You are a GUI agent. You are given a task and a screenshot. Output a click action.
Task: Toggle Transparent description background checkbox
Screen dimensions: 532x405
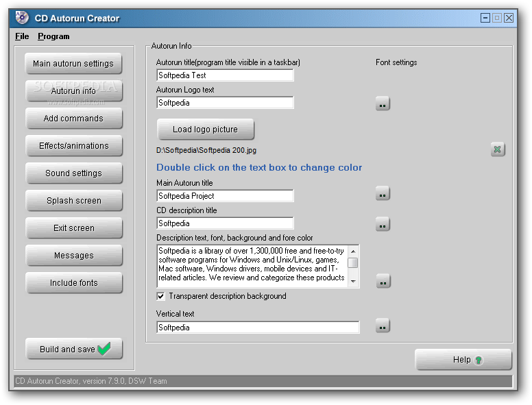(160, 296)
